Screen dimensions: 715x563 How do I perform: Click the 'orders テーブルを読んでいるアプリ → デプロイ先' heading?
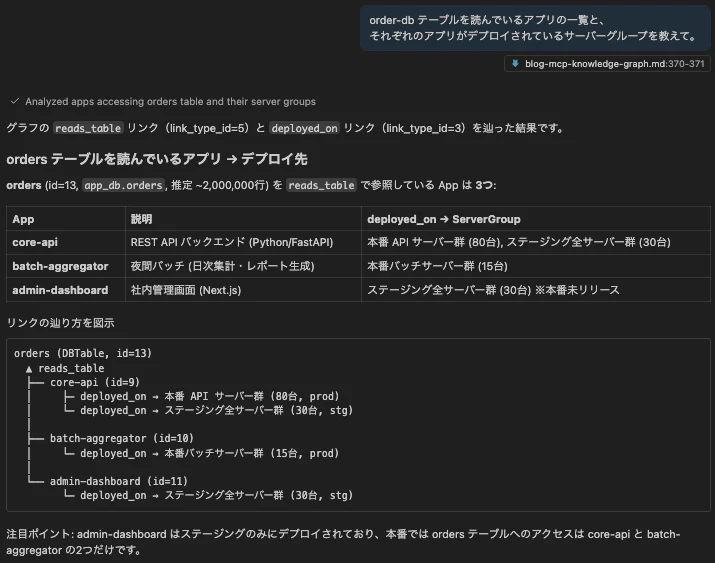[x=157, y=159]
